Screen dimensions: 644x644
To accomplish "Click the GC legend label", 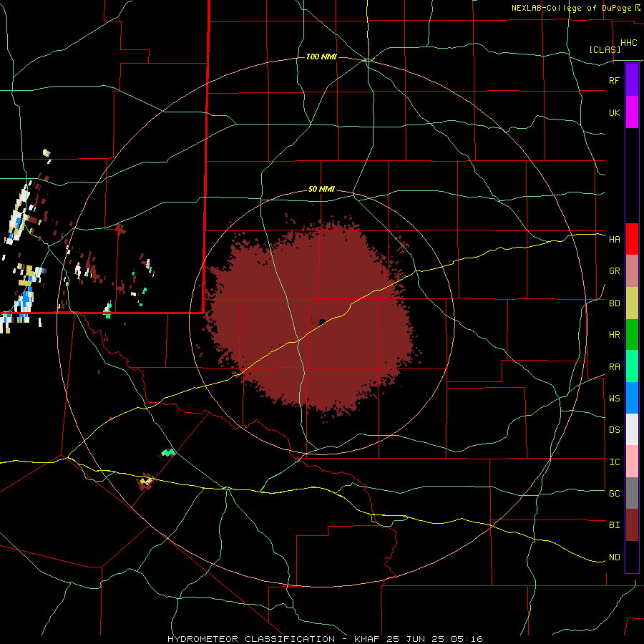I will (614, 493).
